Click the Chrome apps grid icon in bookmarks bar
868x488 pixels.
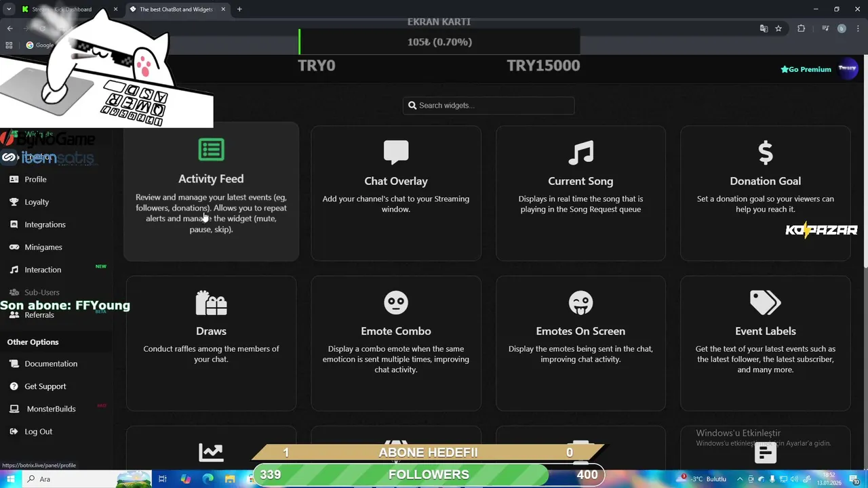9,45
